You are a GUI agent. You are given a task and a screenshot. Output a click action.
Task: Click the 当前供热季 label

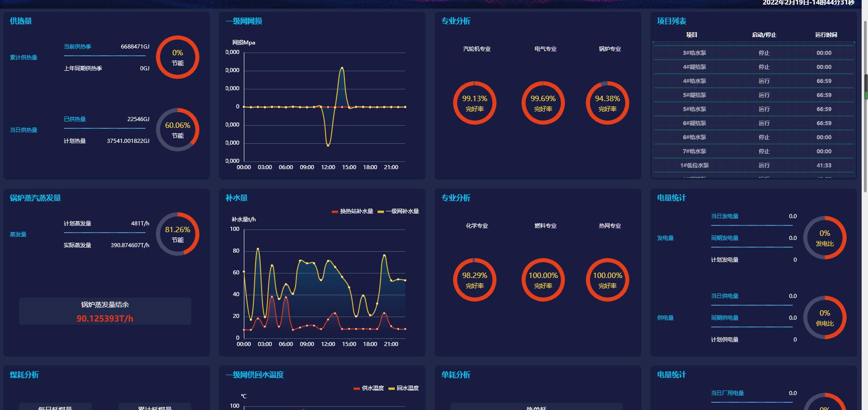(78, 47)
